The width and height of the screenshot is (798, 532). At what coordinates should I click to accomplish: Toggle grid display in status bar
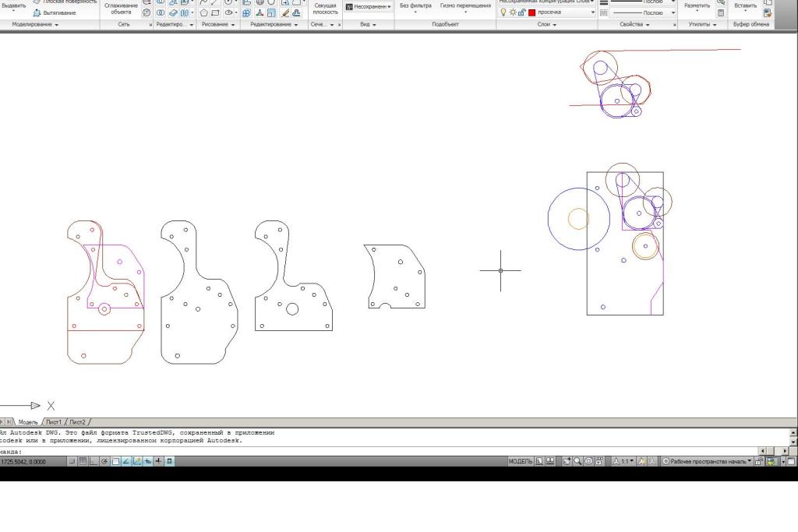[x=83, y=461]
